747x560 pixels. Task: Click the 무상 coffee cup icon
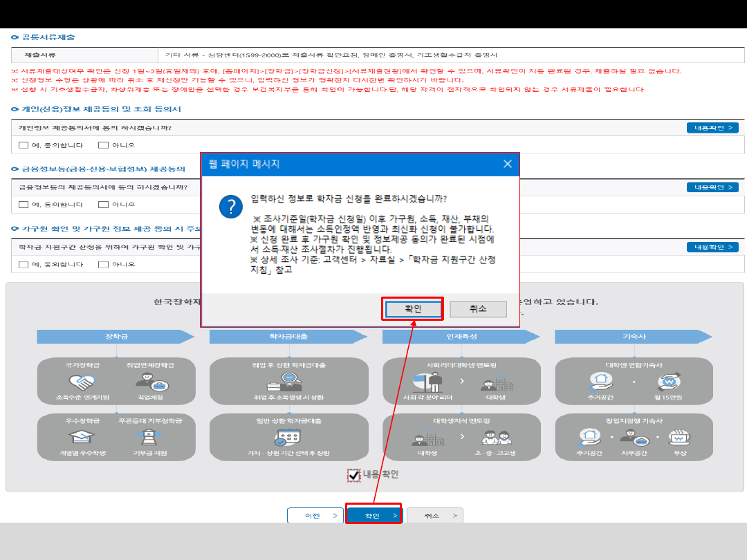[678, 438]
